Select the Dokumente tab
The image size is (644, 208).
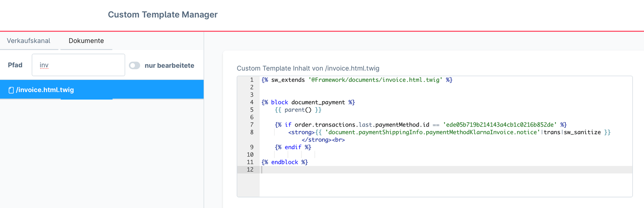pyautogui.click(x=86, y=41)
